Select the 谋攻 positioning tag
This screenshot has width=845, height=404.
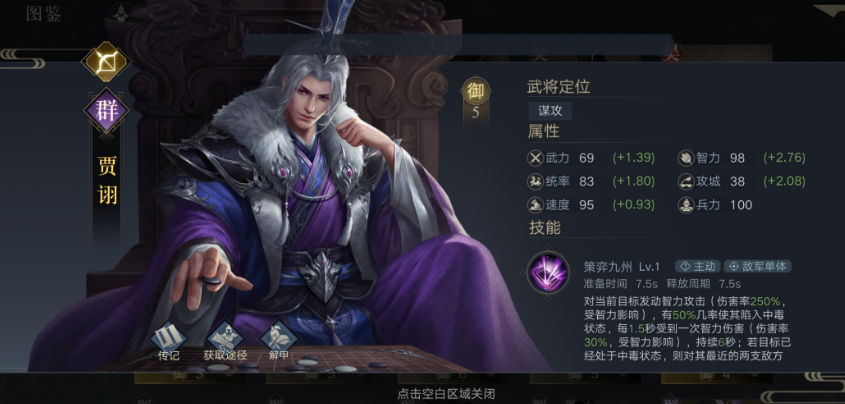click(550, 111)
